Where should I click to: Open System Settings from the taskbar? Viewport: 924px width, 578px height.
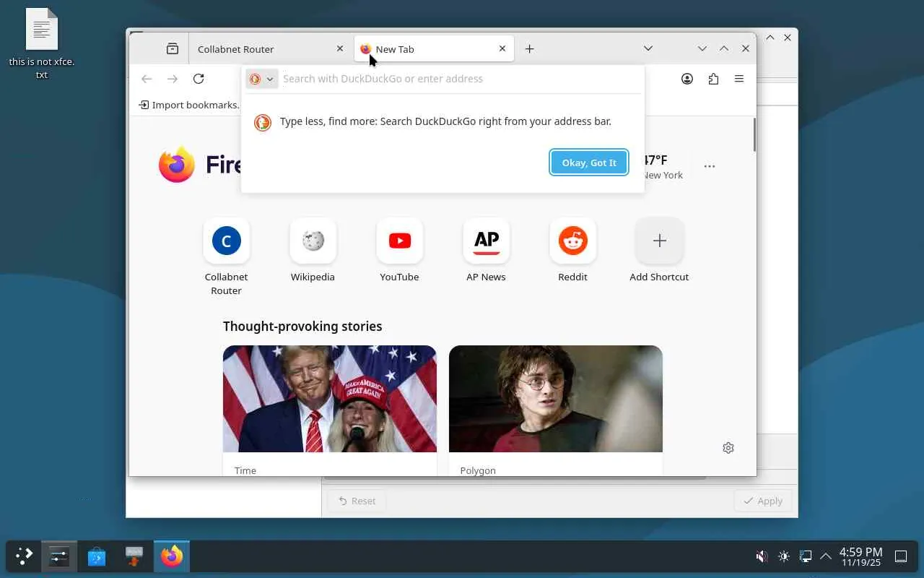tap(59, 556)
